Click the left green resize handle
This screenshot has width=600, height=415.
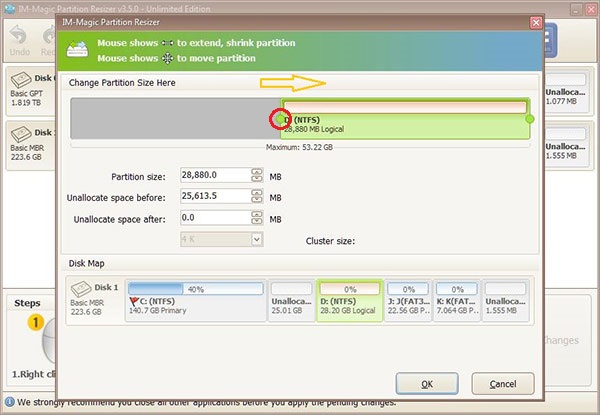tap(281, 119)
